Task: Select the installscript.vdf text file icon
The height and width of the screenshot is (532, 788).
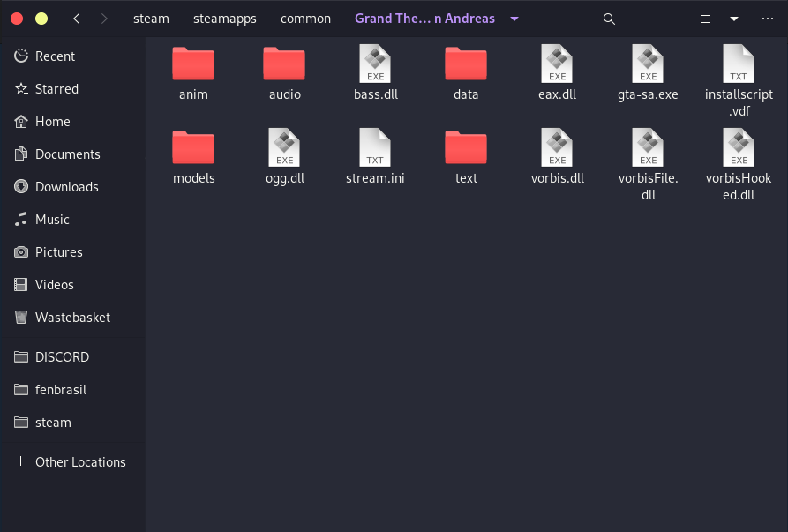Action: point(739,64)
